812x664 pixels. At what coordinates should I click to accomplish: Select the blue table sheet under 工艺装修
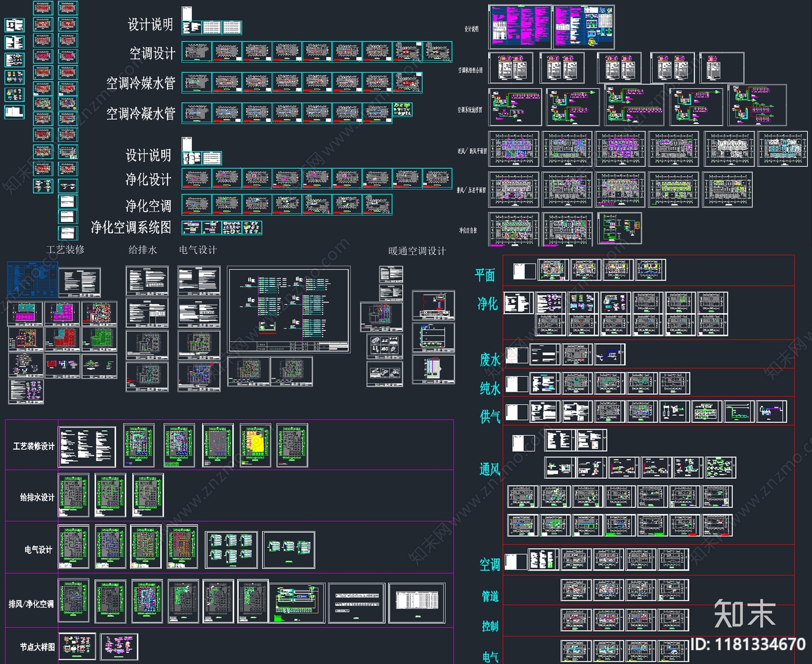point(31,280)
